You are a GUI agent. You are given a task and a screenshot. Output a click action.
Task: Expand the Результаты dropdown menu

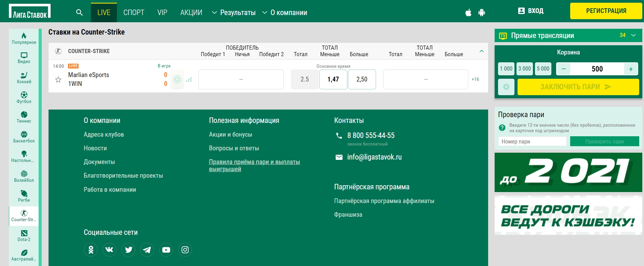[234, 13]
